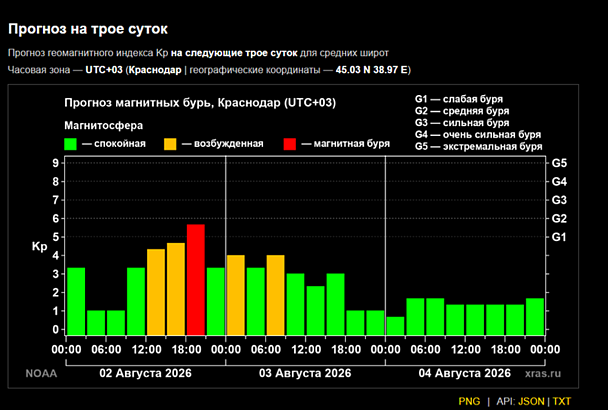The width and height of the screenshot is (608, 410).
Task: Click the 04 Августа 2026 date label
Action: [465, 373]
